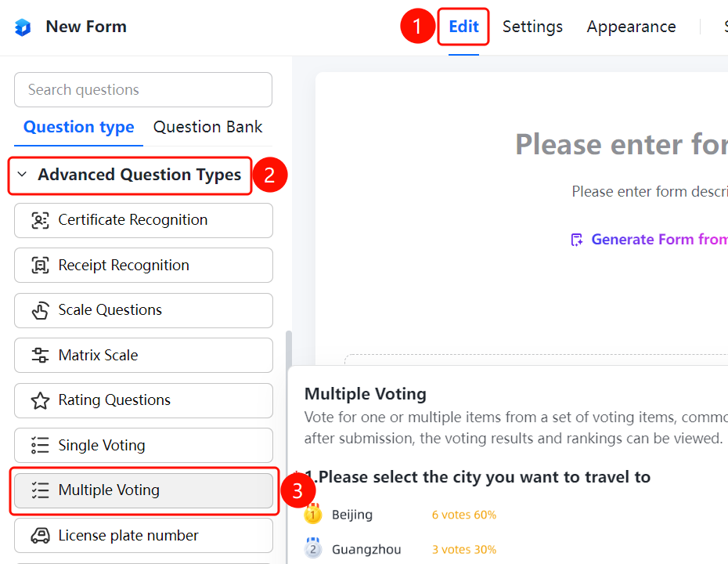Open the Appearance tab

tap(632, 27)
